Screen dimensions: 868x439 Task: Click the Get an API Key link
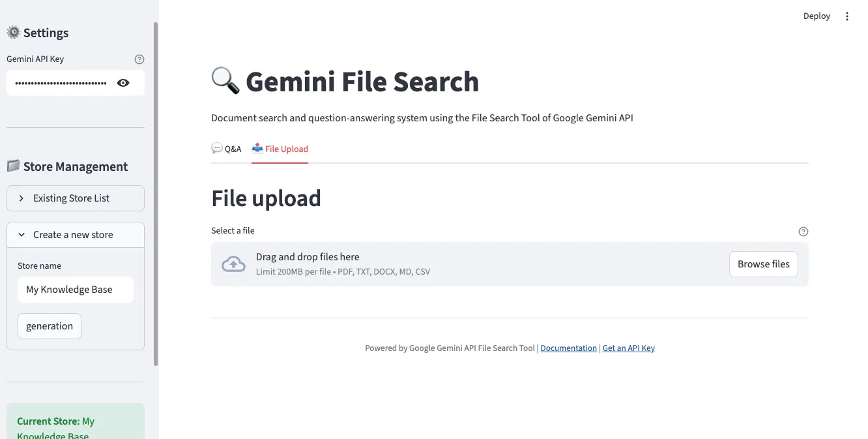(628, 348)
